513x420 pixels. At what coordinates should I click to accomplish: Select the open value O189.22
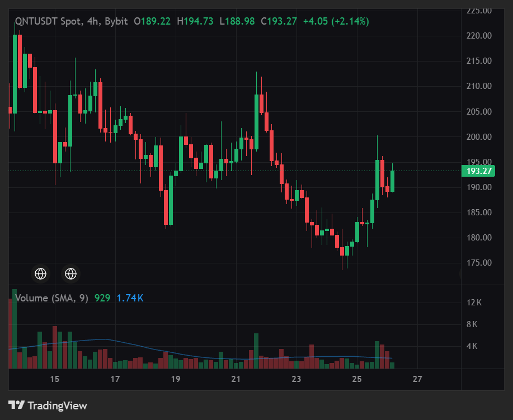152,21
